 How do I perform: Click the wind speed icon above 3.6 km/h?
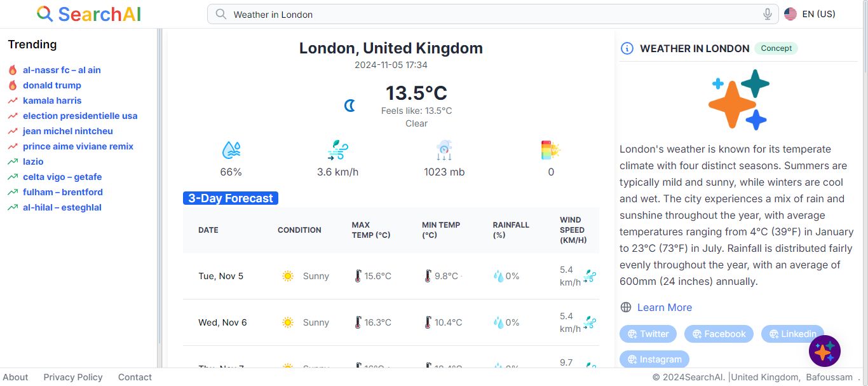(337, 150)
